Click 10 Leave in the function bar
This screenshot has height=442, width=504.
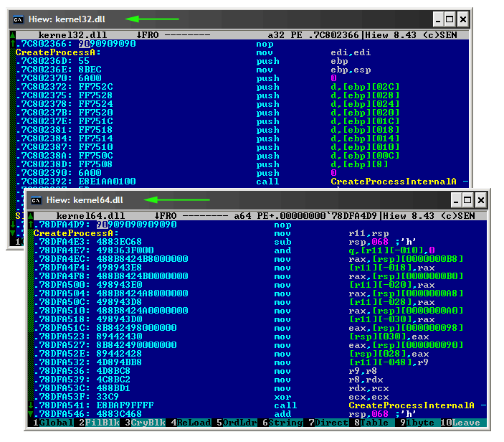pyautogui.click(x=464, y=423)
